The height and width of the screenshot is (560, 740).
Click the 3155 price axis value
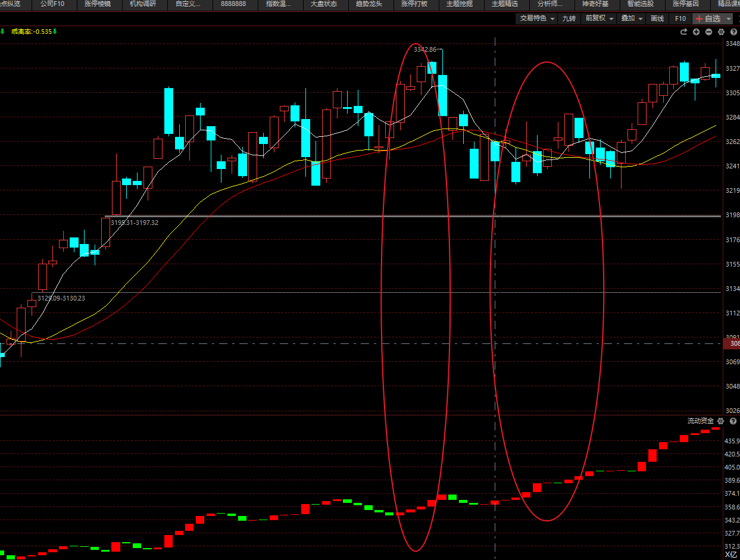coord(732,264)
